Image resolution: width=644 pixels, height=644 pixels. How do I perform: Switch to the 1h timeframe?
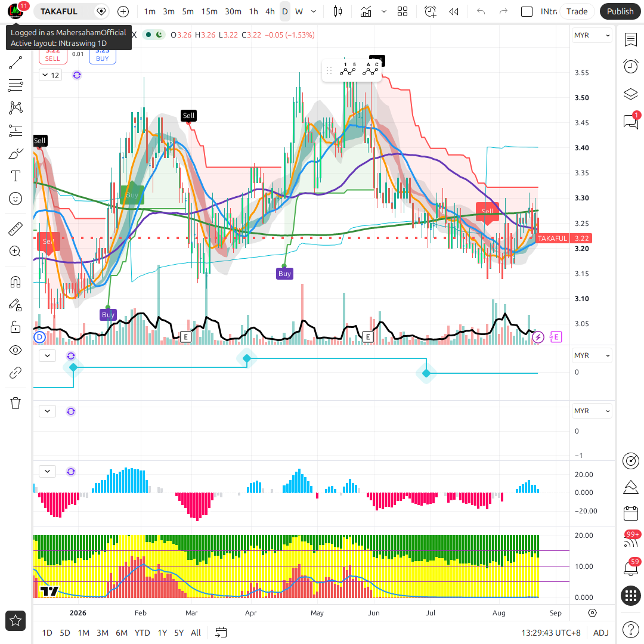[253, 11]
